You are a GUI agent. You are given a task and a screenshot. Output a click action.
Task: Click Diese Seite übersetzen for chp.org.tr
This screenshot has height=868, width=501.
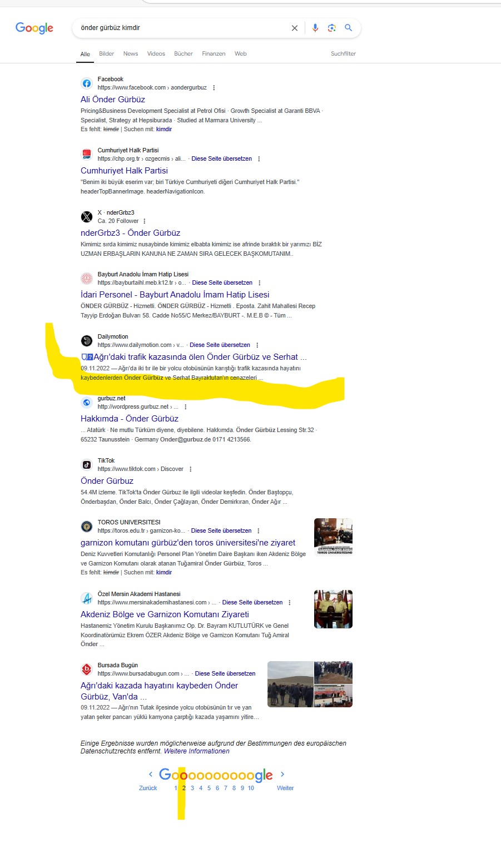point(222,159)
